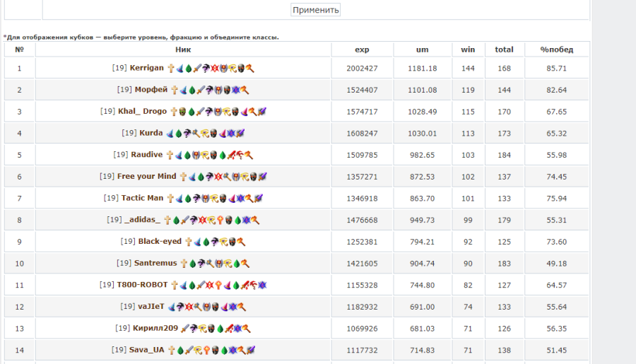Open the Tactic Man player link
This screenshot has height=364, width=636.
tap(142, 198)
